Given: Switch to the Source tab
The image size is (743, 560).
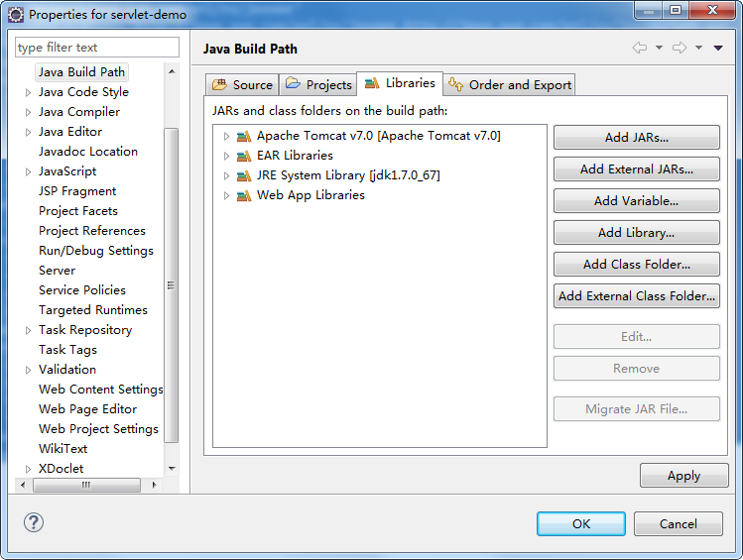Looking at the screenshot, I should click(x=242, y=85).
